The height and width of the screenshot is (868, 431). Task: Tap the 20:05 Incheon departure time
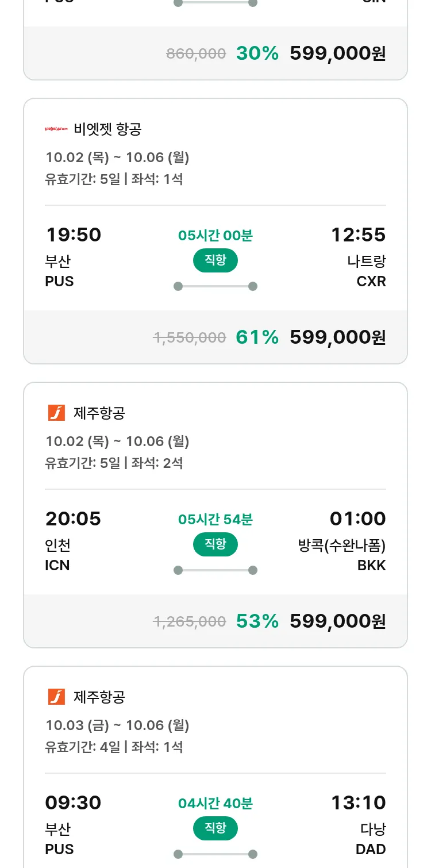tap(73, 519)
